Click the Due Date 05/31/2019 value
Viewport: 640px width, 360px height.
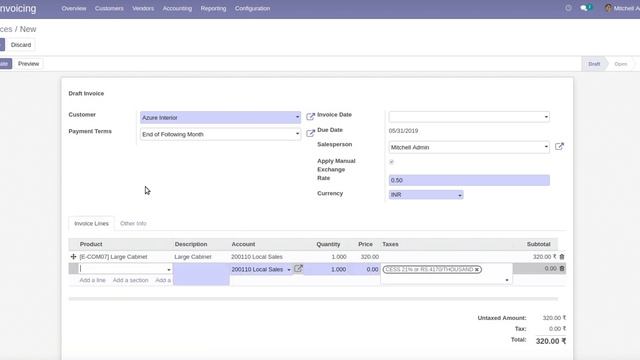pyautogui.click(x=403, y=131)
